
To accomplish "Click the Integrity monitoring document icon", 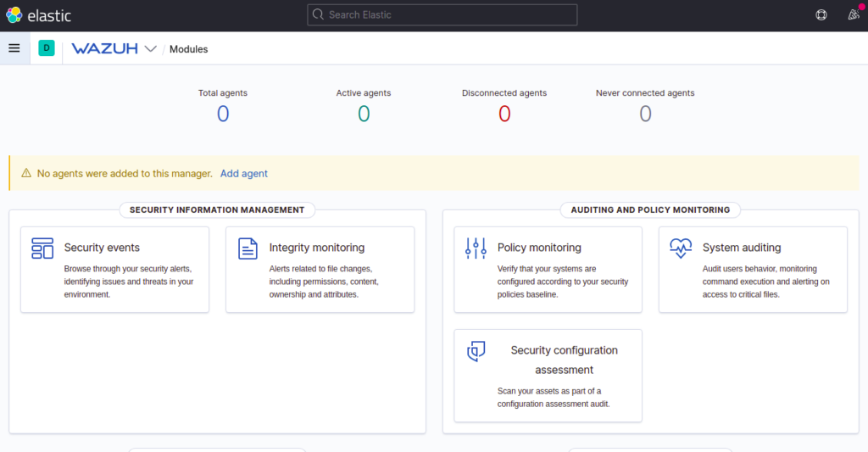I will coord(248,248).
